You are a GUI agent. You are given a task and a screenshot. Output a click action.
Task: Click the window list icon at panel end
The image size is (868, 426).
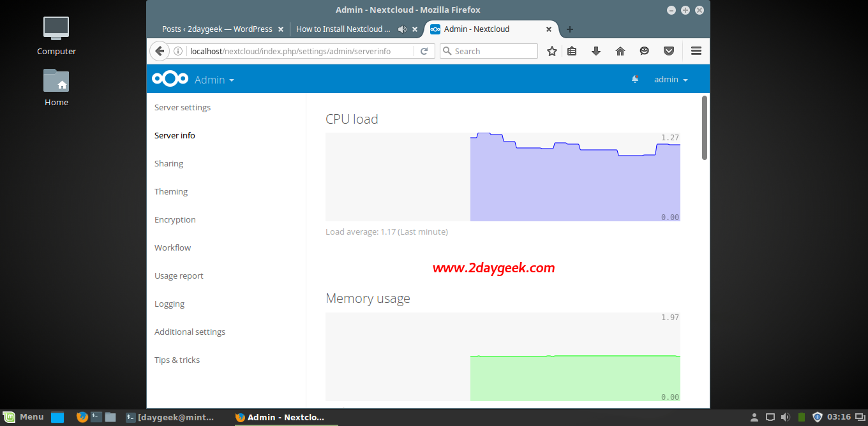click(860, 417)
